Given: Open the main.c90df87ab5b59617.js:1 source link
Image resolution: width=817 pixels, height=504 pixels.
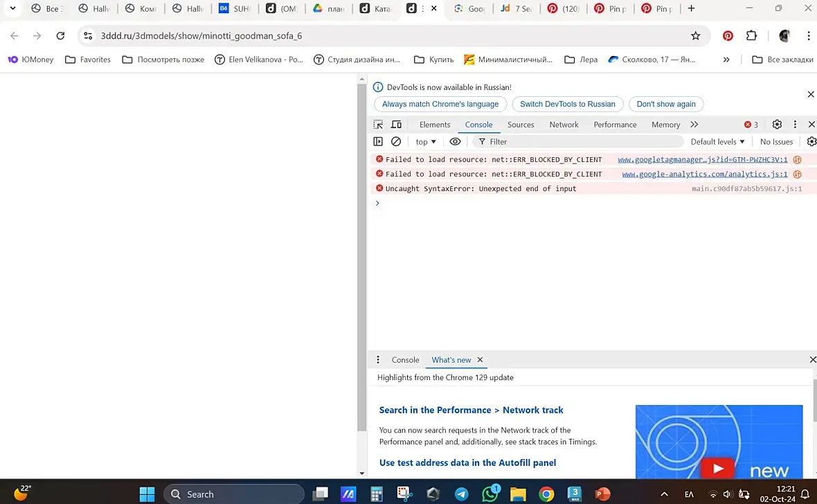Looking at the screenshot, I should pyautogui.click(x=746, y=189).
